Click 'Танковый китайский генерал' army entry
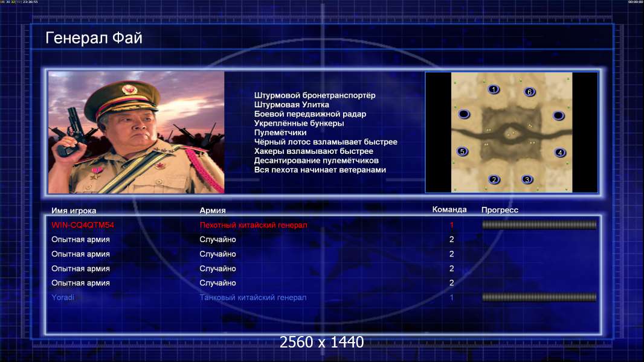Screen dimensions: 644x362 coord(253,297)
